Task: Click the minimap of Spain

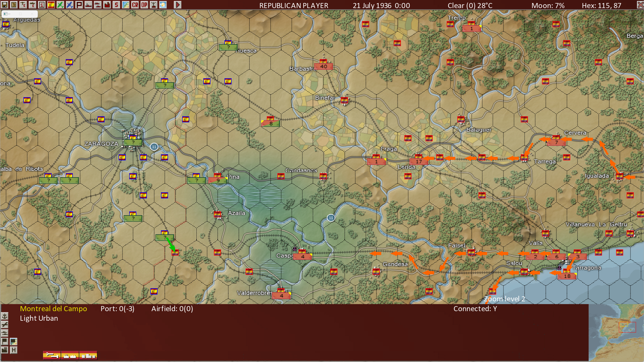Action: (x=616, y=333)
